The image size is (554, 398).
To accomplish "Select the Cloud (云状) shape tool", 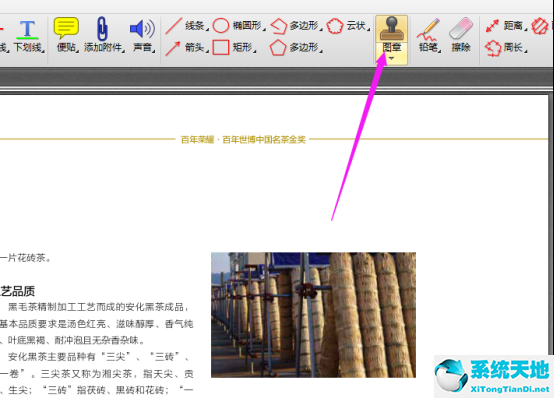I will [348, 26].
